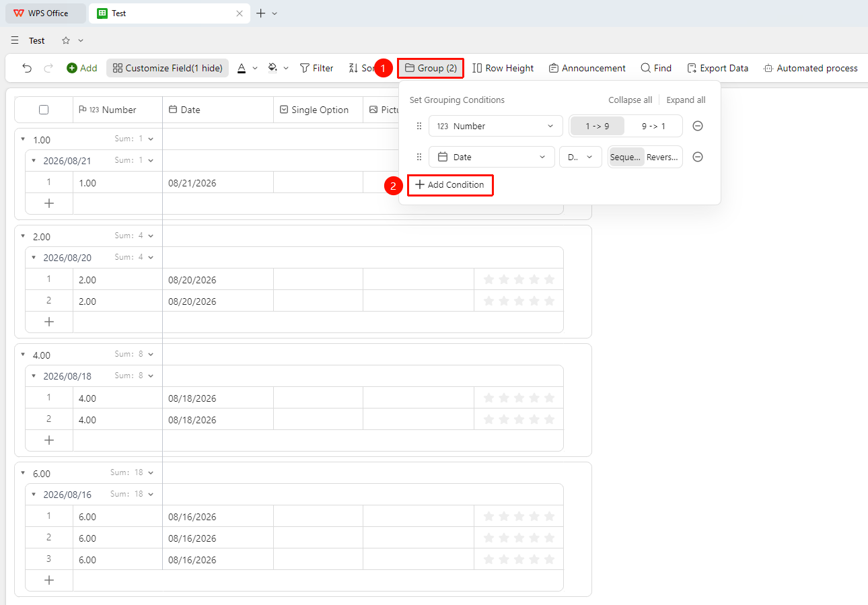Click the Undo arrow icon
This screenshot has width=868, height=605.
[x=27, y=68]
